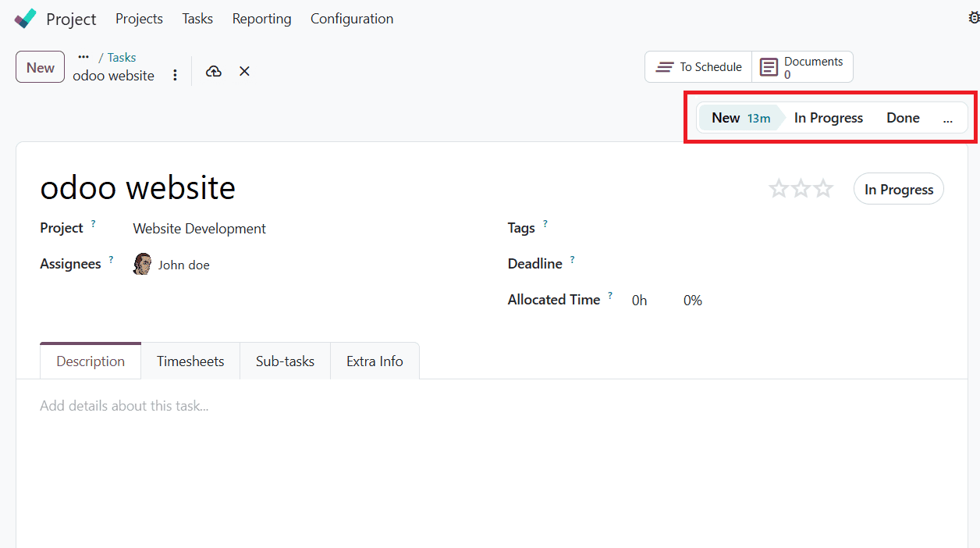Click the New record button
The width and height of the screenshot is (980, 548).
tap(40, 67)
